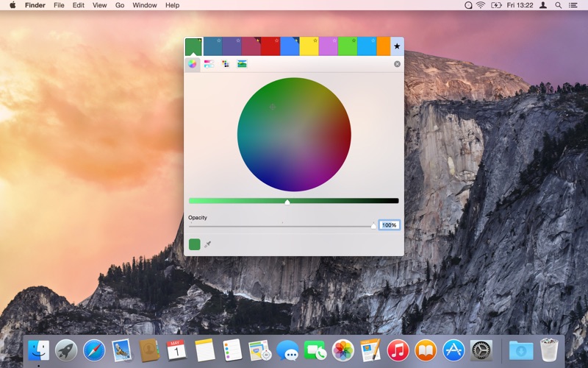
Task: Toggle favorite star on light green swatch
Action: point(353,40)
